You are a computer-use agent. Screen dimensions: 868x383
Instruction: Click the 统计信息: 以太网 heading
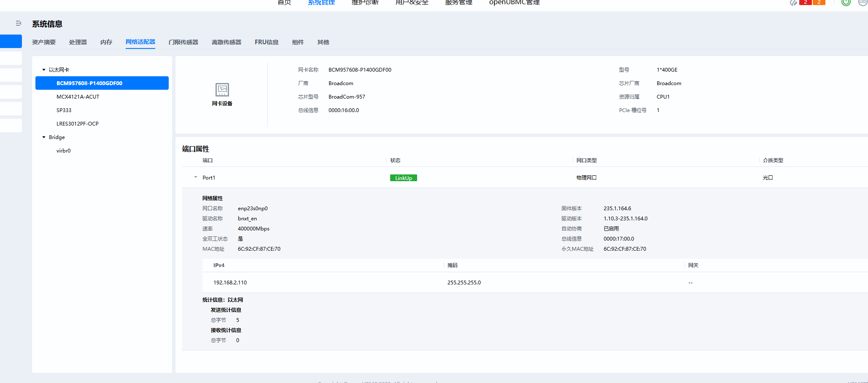coord(223,300)
